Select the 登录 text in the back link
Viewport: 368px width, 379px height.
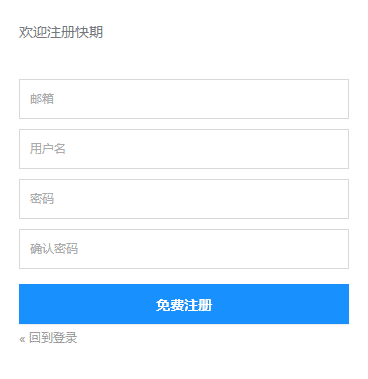(65, 338)
